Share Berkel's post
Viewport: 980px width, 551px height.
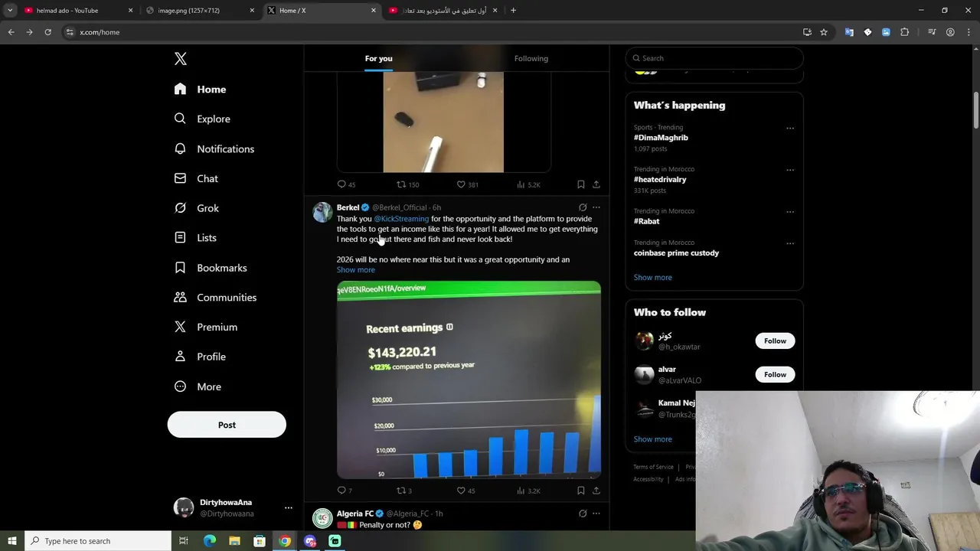596,491
